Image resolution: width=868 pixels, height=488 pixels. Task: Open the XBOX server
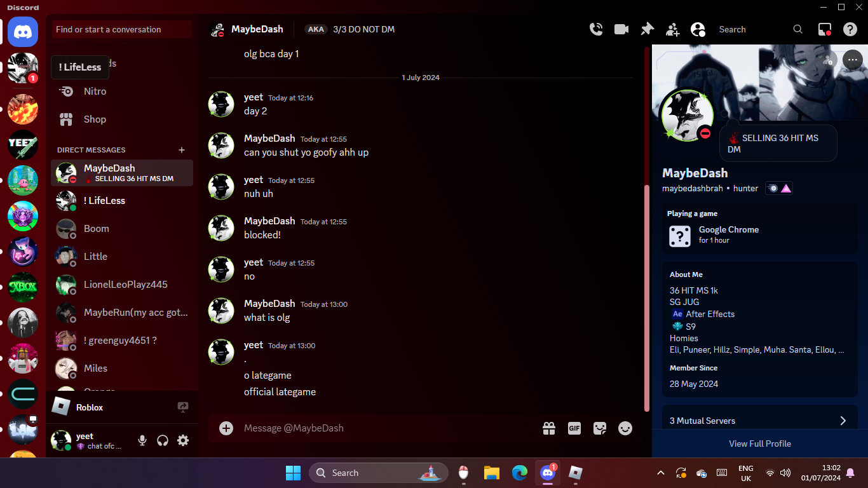[23, 287]
